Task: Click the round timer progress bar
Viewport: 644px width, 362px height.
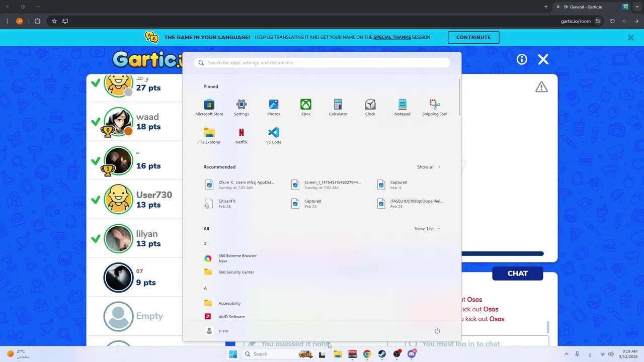Action: point(503,254)
